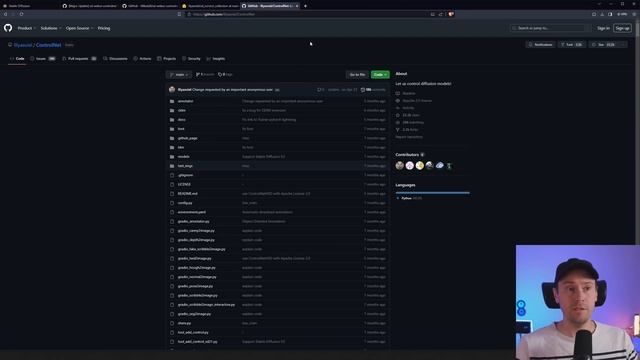The width and height of the screenshot is (640, 360).
Task: Click file icon of gradio_pose2image.py row
Action: (172, 286)
